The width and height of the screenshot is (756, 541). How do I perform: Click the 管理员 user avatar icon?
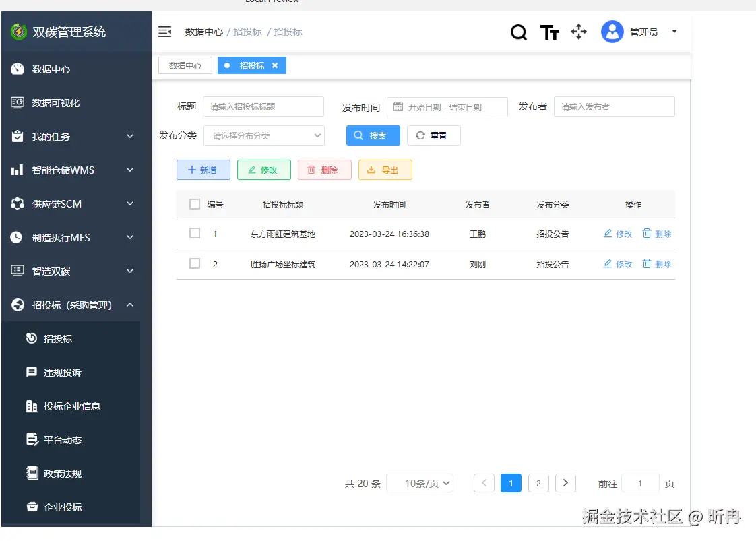point(612,32)
